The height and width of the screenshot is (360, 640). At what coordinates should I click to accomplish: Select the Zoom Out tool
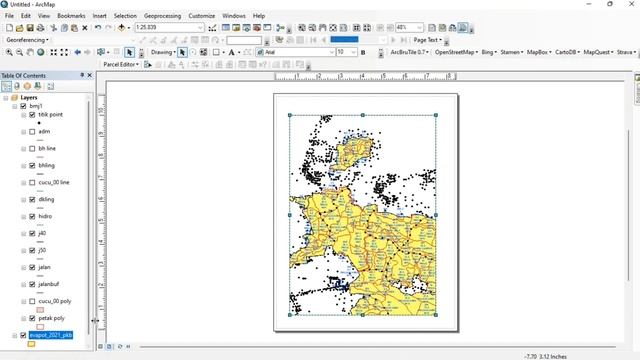tap(19, 52)
